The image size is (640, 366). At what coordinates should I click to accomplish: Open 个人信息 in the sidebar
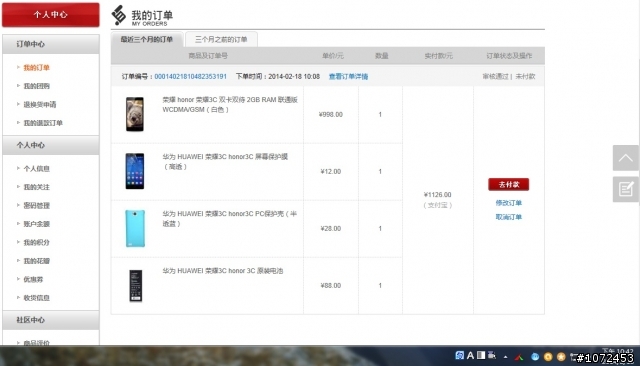[x=36, y=169]
